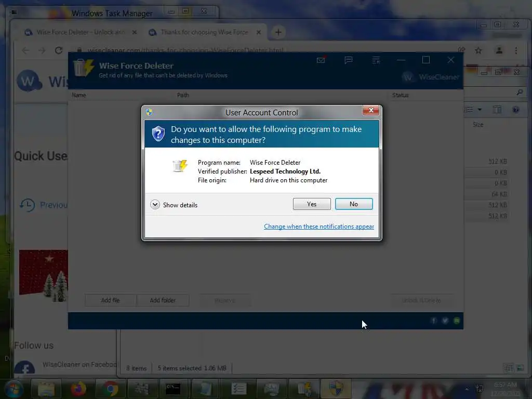532x399 pixels.
Task: Toggle the preview pane icon in Explorer window
Action: click(x=497, y=110)
